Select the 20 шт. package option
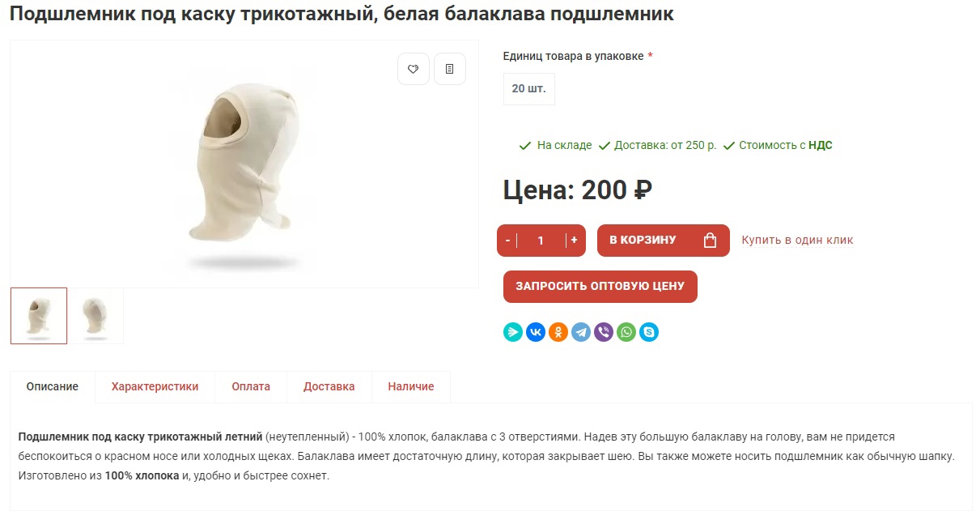Image resolution: width=980 pixels, height=524 pixels. click(529, 88)
